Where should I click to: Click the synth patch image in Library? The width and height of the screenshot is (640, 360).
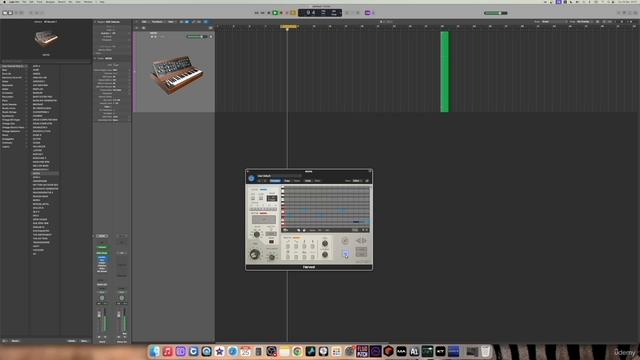pyautogui.click(x=46, y=39)
